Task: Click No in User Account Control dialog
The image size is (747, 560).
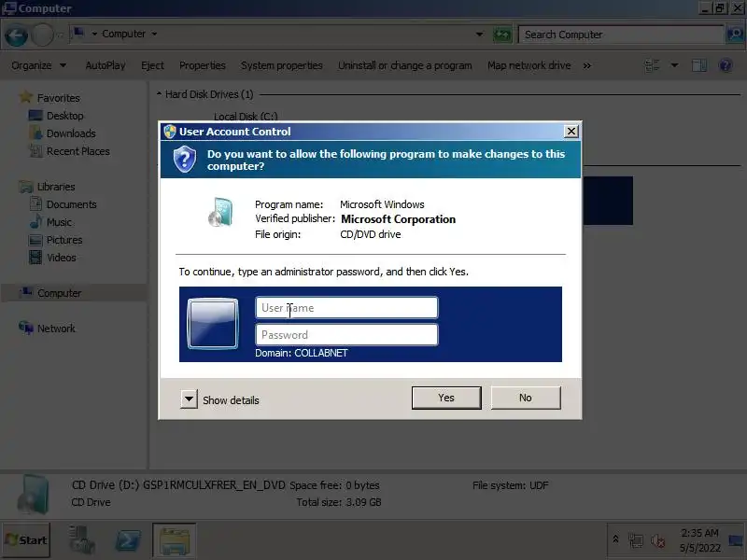Action: tap(526, 398)
